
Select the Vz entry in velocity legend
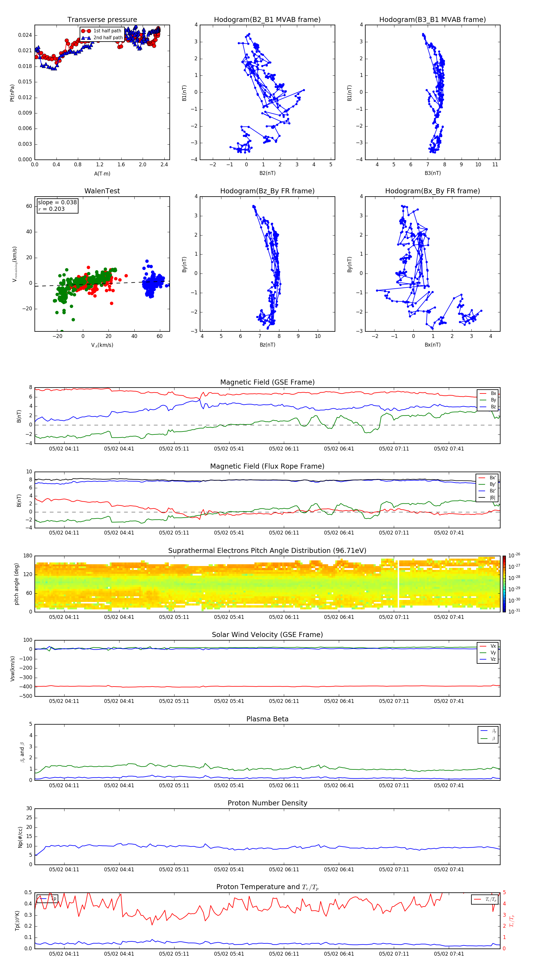coord(488,659)
